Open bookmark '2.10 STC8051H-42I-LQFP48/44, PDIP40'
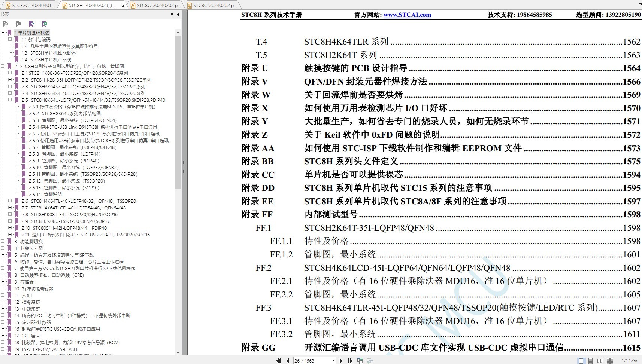The height and width of the screenshot is (364, 642). pyautogui.click(x=64, y=228)
